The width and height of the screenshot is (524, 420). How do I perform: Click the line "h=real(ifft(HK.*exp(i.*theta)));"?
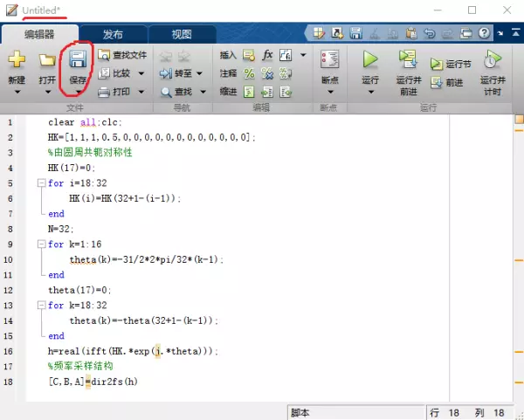pyautogui.click(x=133, y=351)
